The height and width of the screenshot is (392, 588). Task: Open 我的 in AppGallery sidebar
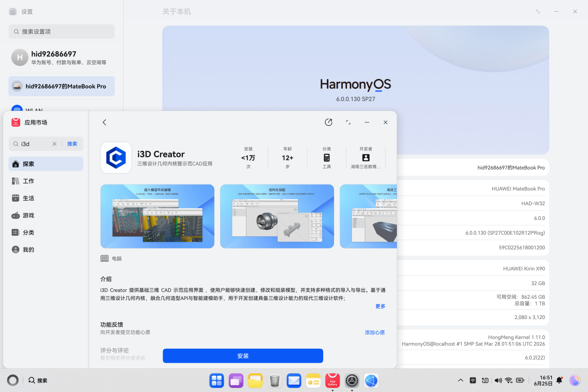[46, 250]
